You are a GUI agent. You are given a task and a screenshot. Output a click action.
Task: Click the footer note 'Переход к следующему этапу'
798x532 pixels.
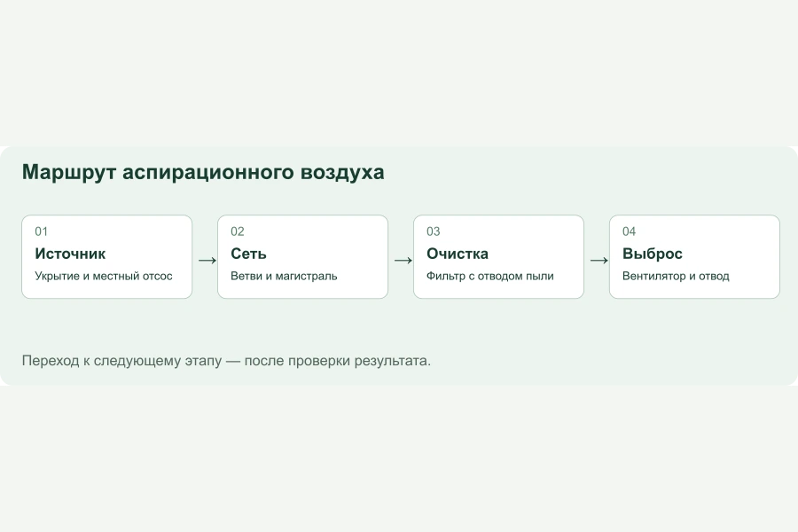coord(121,361)
